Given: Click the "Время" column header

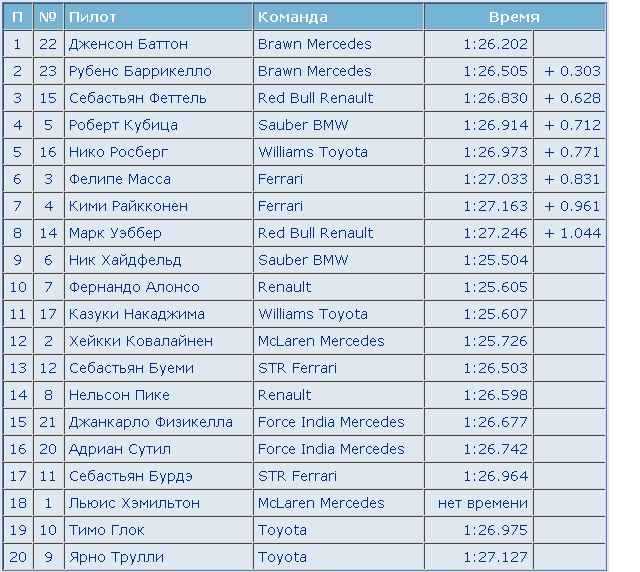Looking at the screenshot, I should tap(514, 17).
